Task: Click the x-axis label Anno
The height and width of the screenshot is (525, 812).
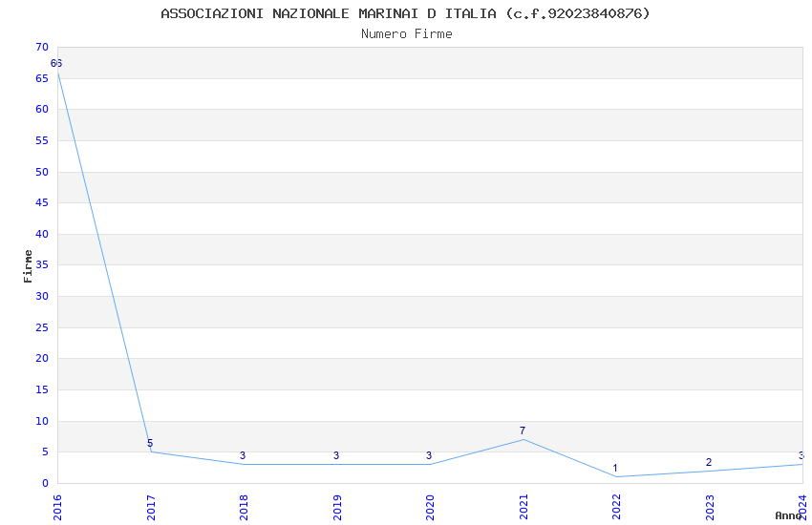Action: point(788,515)
